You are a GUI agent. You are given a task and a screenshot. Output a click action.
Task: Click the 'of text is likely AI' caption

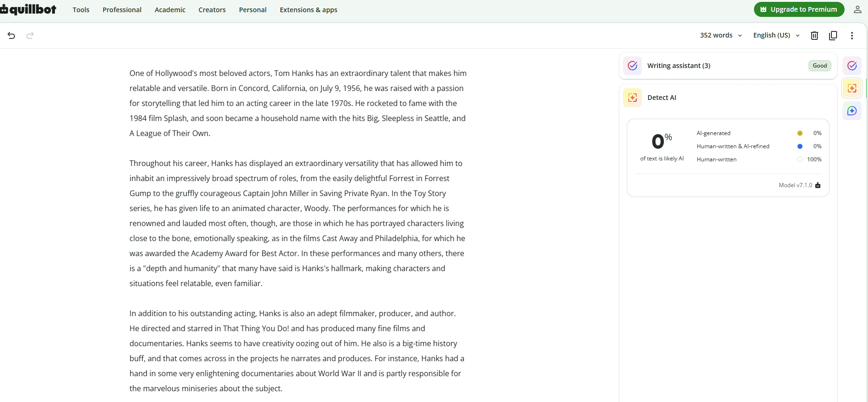tap(662, 159)
